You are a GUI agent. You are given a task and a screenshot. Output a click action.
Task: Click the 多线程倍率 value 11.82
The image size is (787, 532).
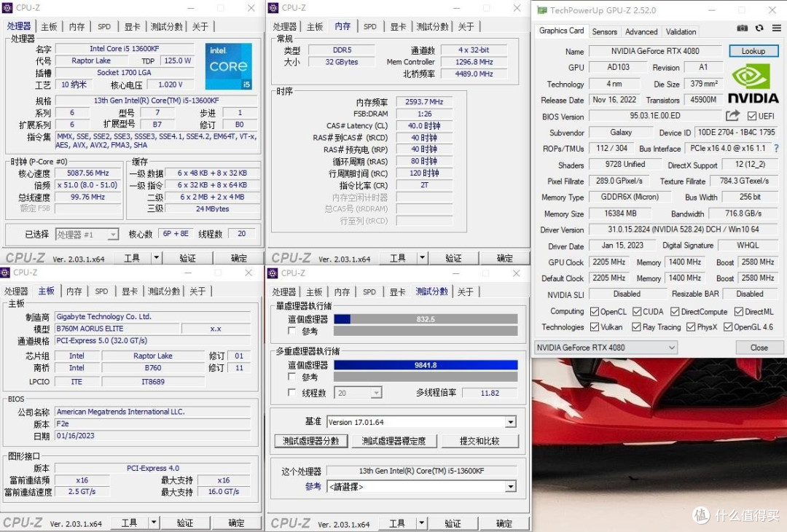[490, 393]
